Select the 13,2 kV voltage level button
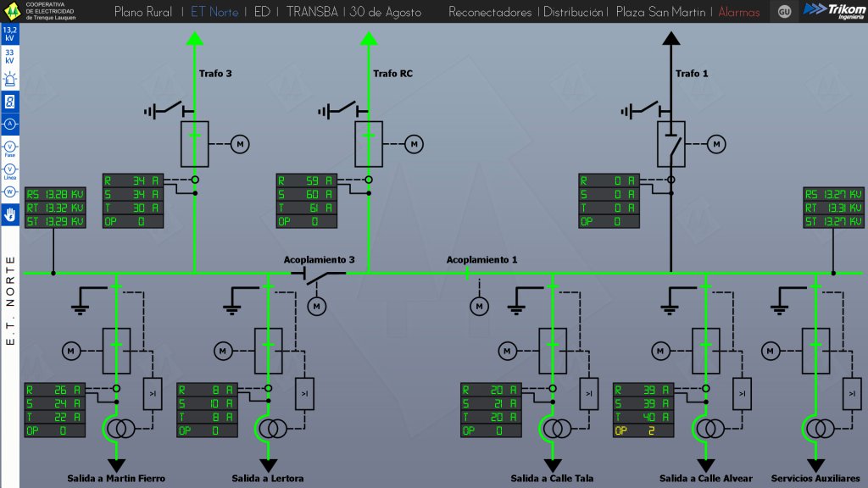Viewport: 868px width, 488px height. coord(9,35)
